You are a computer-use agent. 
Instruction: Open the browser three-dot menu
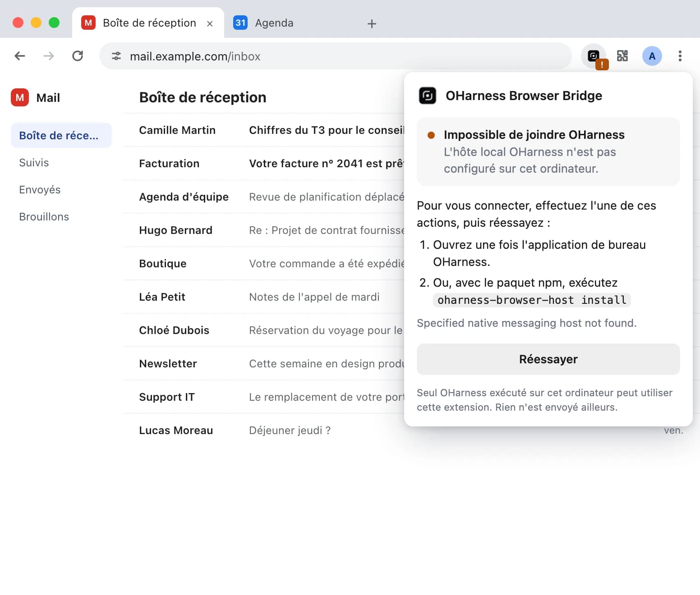pos(680,56)
